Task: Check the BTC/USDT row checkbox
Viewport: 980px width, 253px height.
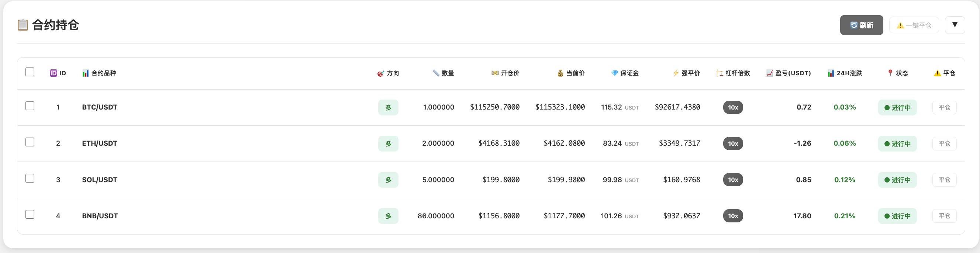Action: (30, 106)
